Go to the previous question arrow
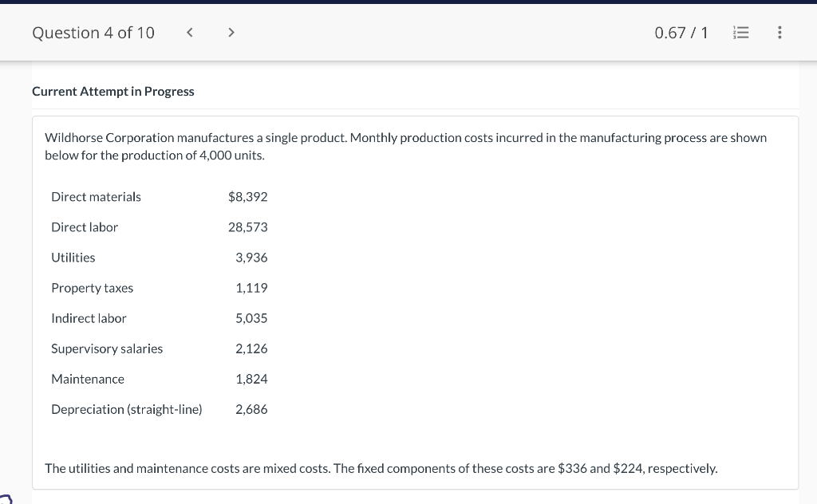The width and height of the screenshot is (817, 504). coord(190,33)
